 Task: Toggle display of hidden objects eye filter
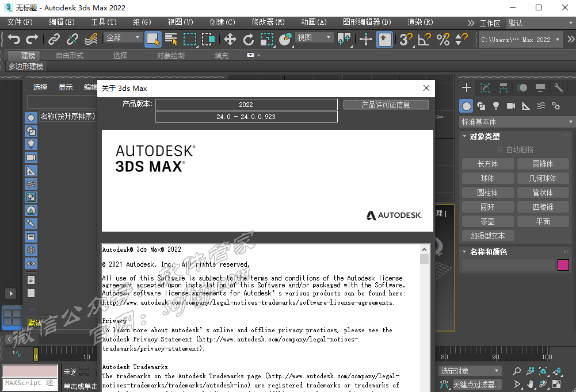[x=31, y=264]
